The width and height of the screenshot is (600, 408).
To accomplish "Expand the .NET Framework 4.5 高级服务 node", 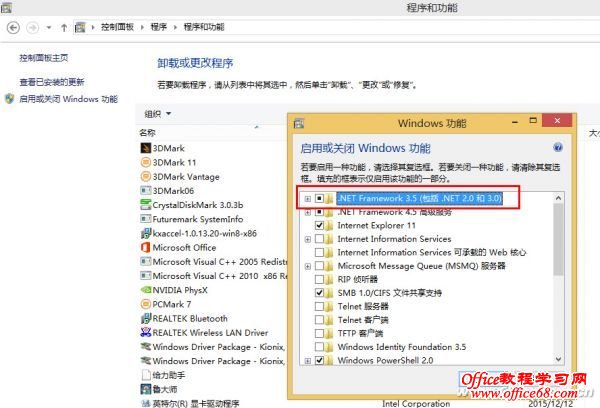I will coord(308,212).
